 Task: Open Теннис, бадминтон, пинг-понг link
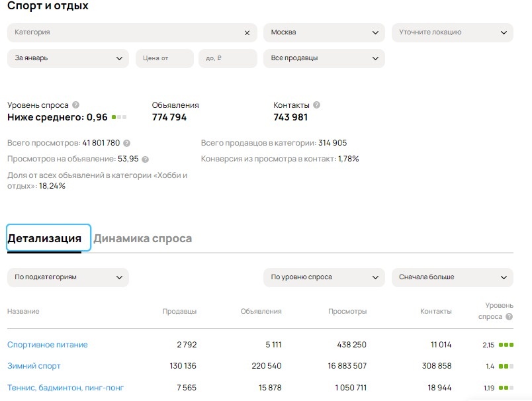[66, 388]
